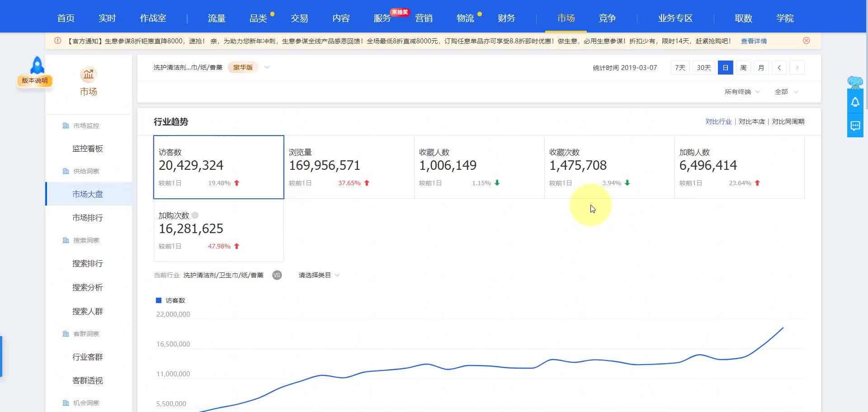Expand the 所有终端 dropdown
Image resolution: width=868 pixels, height=412 pixels.
(x=742, y=92)
